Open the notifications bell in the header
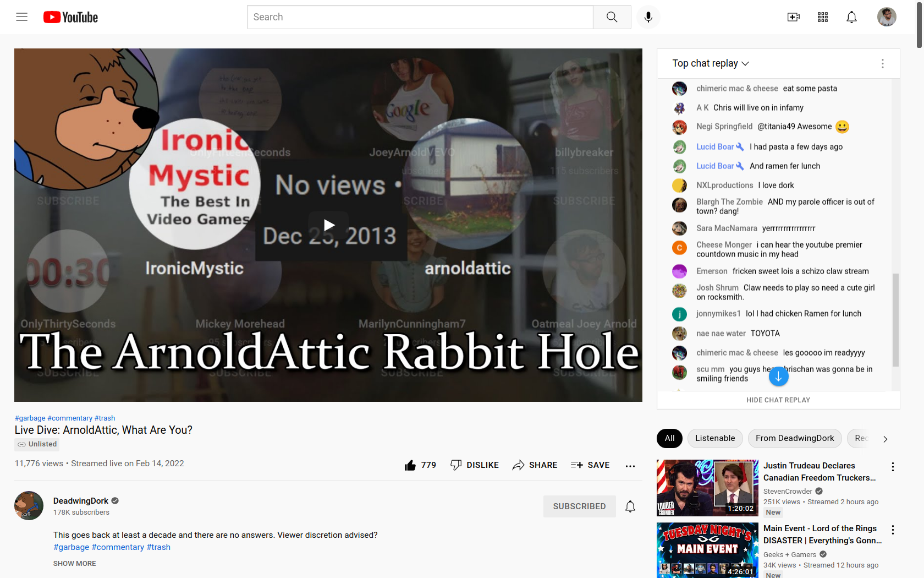 coord(851,17)
